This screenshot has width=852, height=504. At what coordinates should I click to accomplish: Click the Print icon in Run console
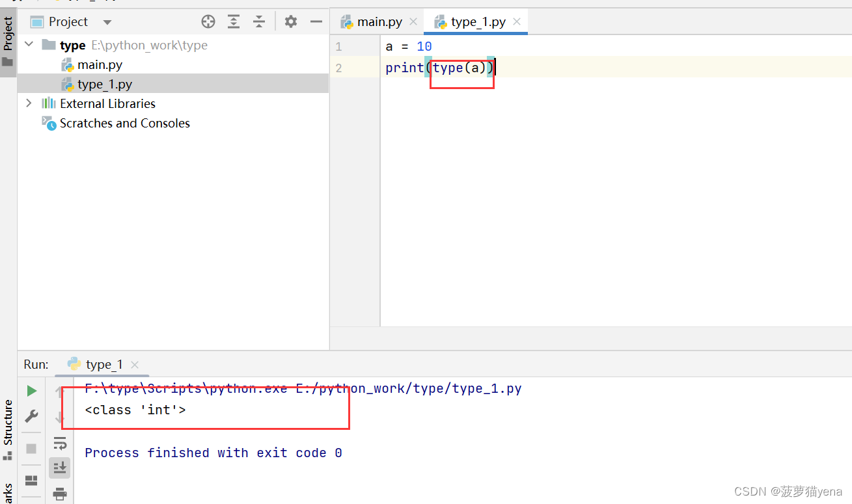pyautogui.click(x=60, y=494)
